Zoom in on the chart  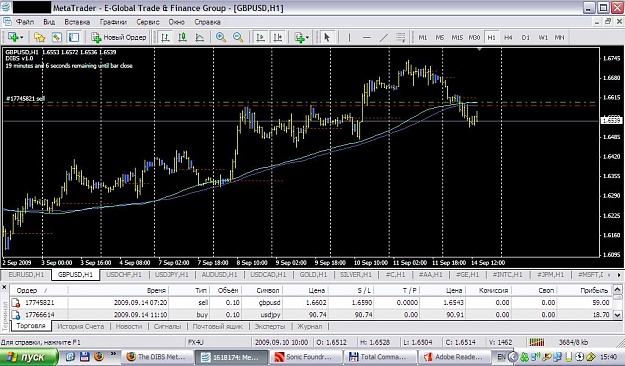point(221,37)
